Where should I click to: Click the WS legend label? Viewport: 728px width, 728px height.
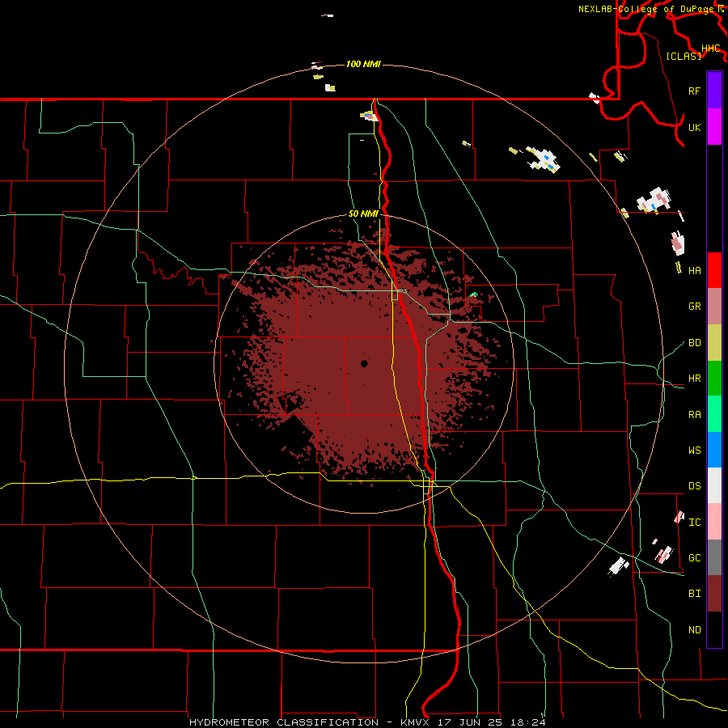(x=694, y=451)
